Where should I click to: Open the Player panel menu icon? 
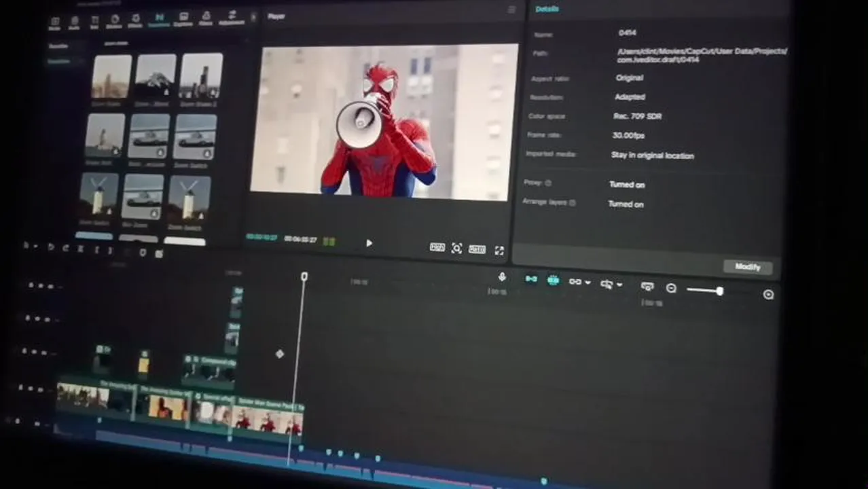(511, 10)
